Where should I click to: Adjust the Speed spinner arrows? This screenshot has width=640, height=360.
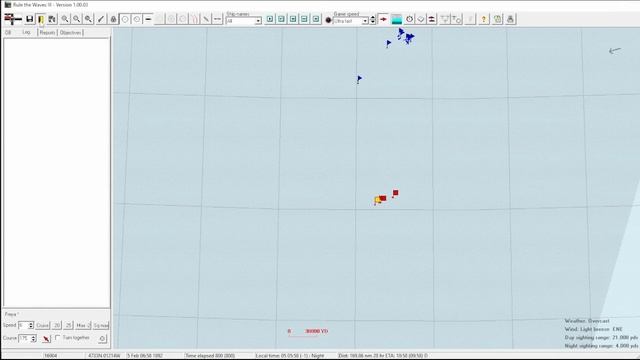click(31, 325)
